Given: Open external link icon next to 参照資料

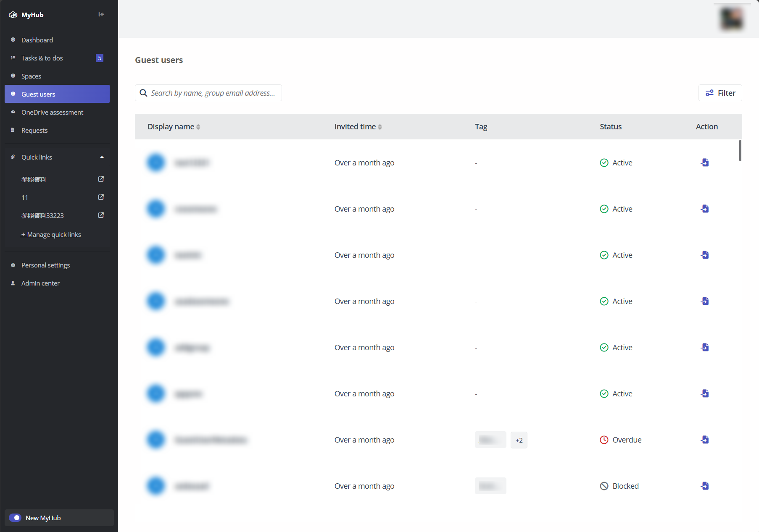Looking at the screenshot, I should point(100,179).
